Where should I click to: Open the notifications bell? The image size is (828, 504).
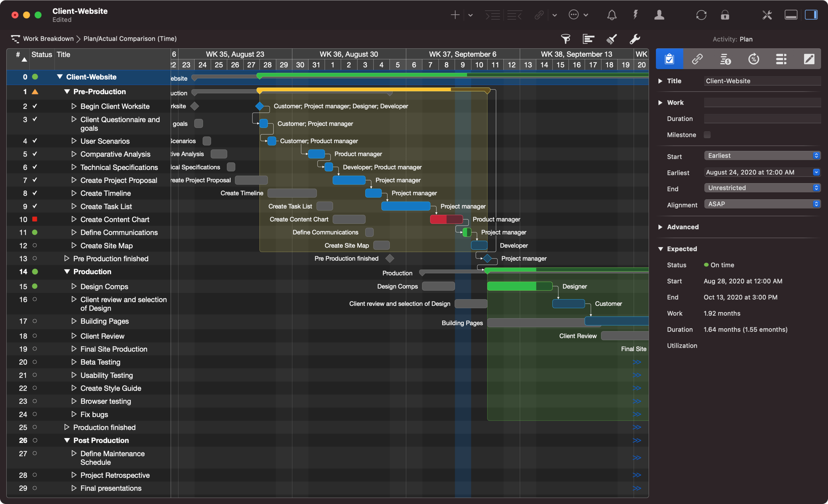(x=612, y=15)
